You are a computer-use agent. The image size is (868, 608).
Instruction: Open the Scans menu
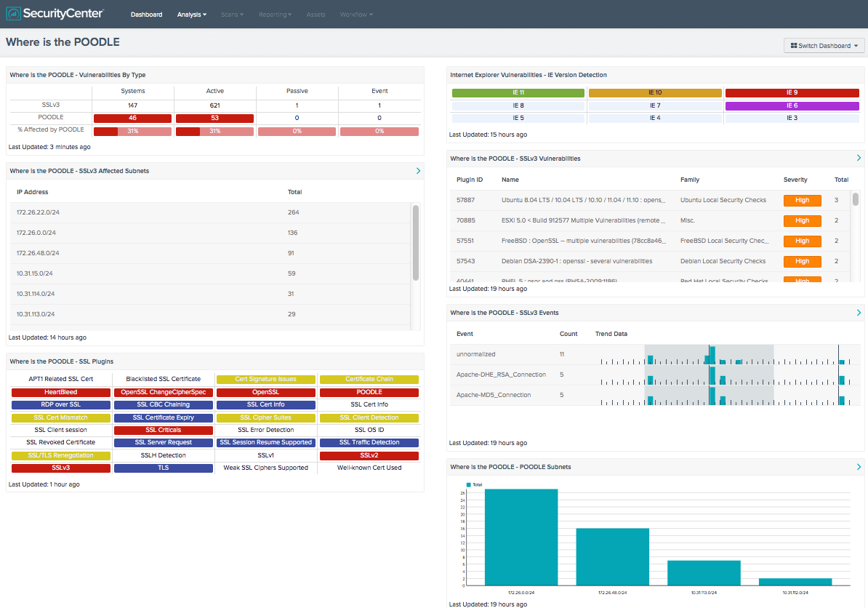(x=232, y=15)
